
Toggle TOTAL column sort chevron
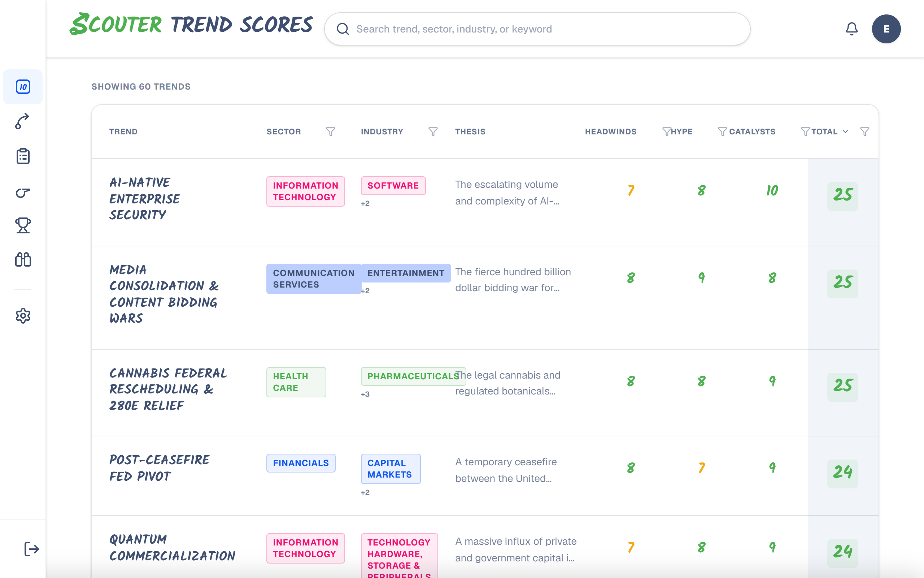845,131
